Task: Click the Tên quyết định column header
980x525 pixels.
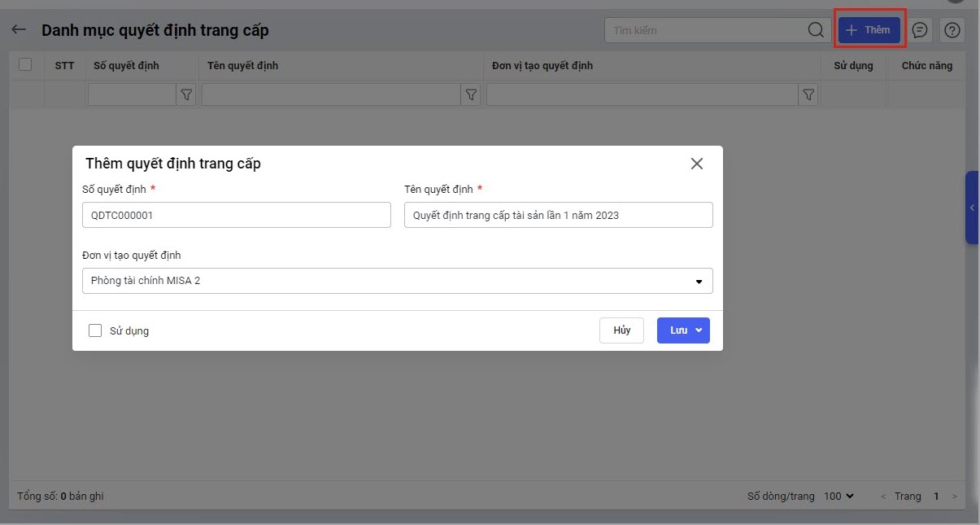Action: click(242, 65)
